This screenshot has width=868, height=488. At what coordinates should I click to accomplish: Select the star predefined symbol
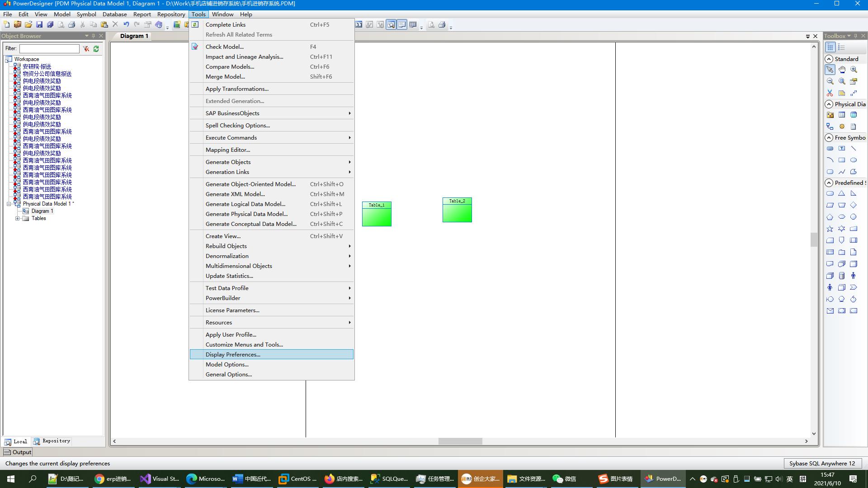point(830,229)
